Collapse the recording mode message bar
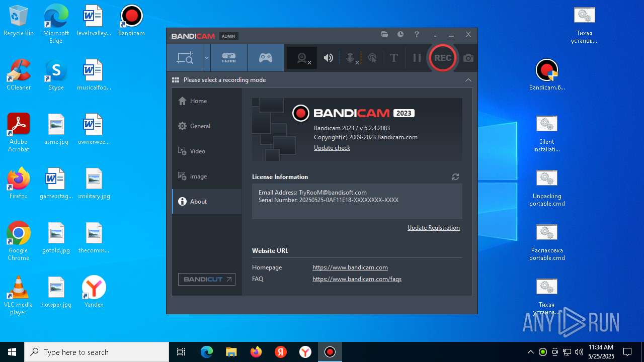This screenshot has width=644, height=362. pos(468,80)
